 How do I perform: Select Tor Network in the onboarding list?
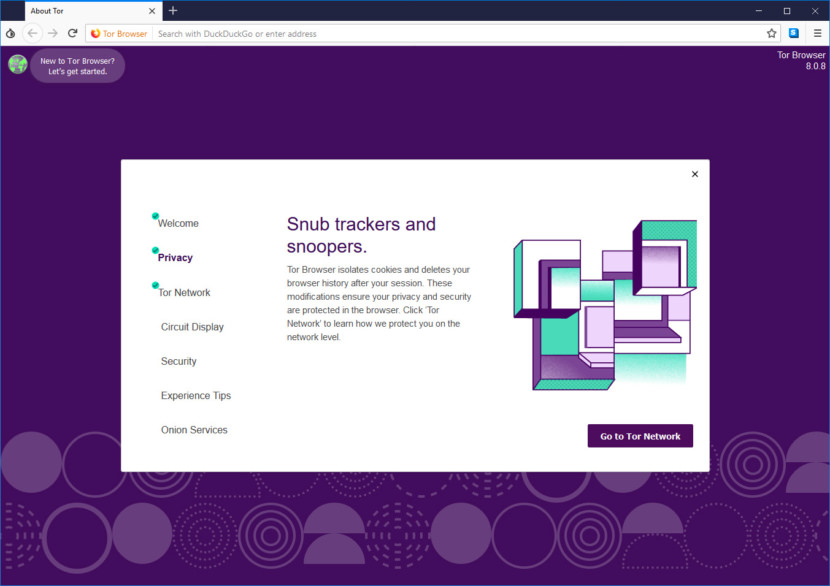coord(184,293)
